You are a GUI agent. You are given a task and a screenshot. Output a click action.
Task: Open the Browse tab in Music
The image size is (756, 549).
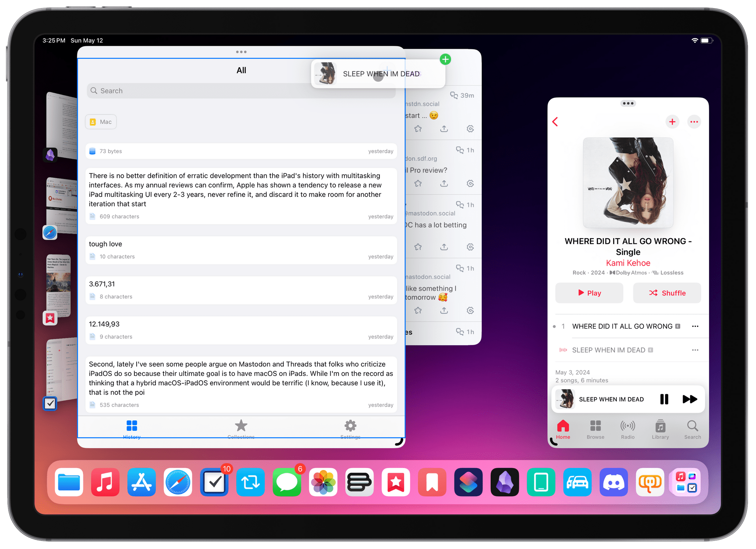595,430
